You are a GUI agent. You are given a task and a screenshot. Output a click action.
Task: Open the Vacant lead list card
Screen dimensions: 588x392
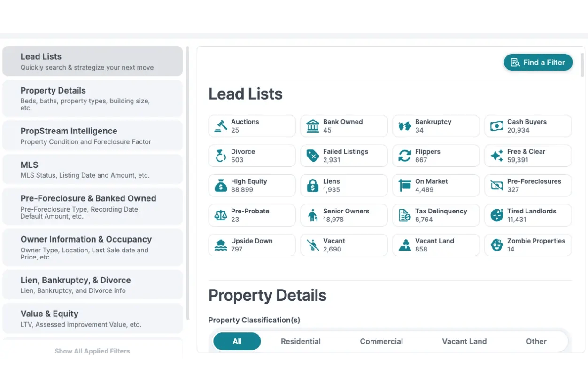[344, 244]
